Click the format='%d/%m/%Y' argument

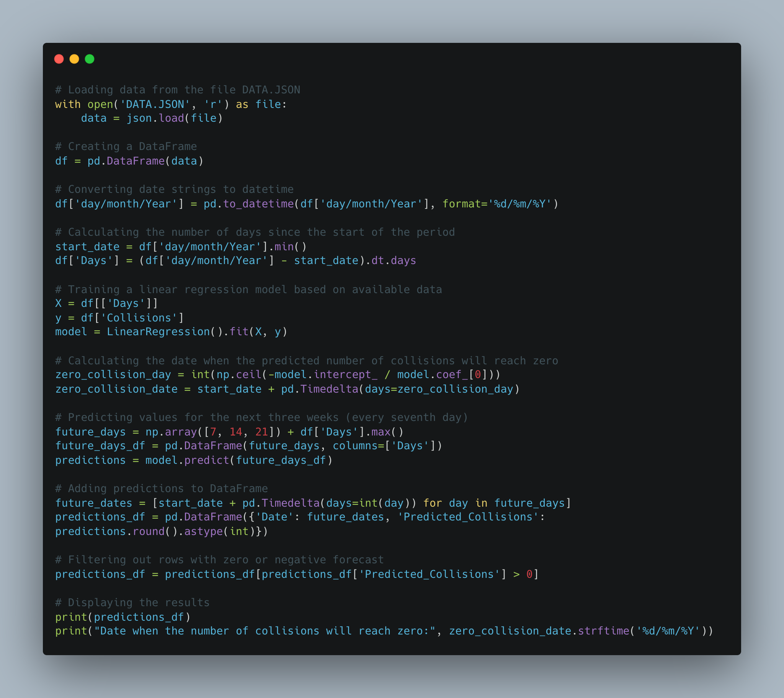click(x=497, y=204)
